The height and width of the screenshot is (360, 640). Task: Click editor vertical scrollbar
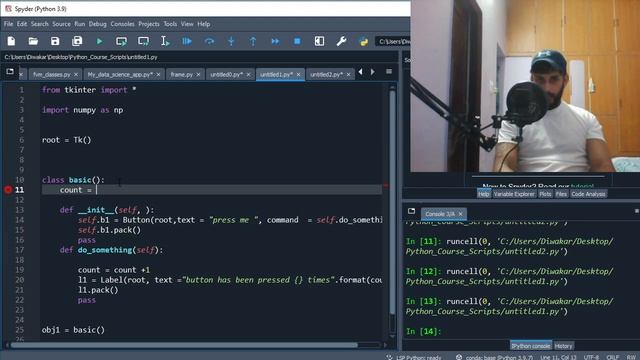tap(392, 202)
